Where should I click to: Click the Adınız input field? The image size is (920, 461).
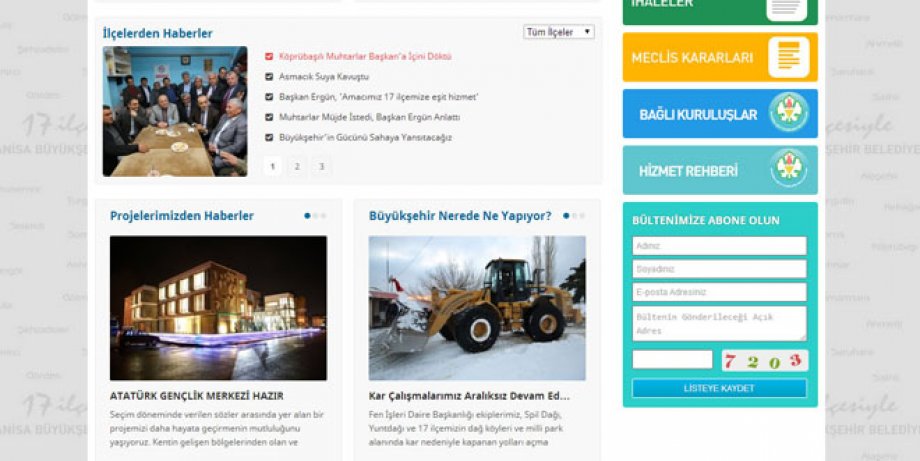(x=719, y=246)
